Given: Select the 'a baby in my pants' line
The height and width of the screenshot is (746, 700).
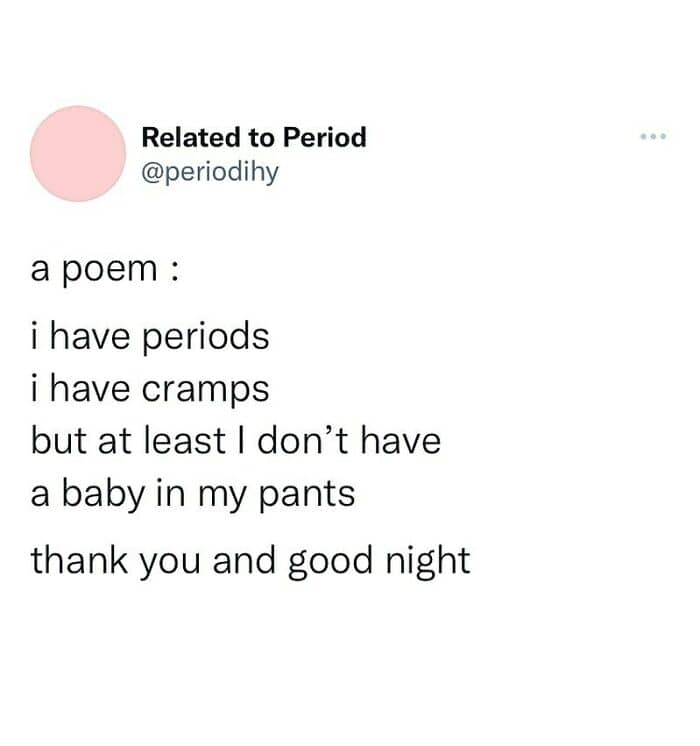Looking at the screenshot, I should [193, 495].
